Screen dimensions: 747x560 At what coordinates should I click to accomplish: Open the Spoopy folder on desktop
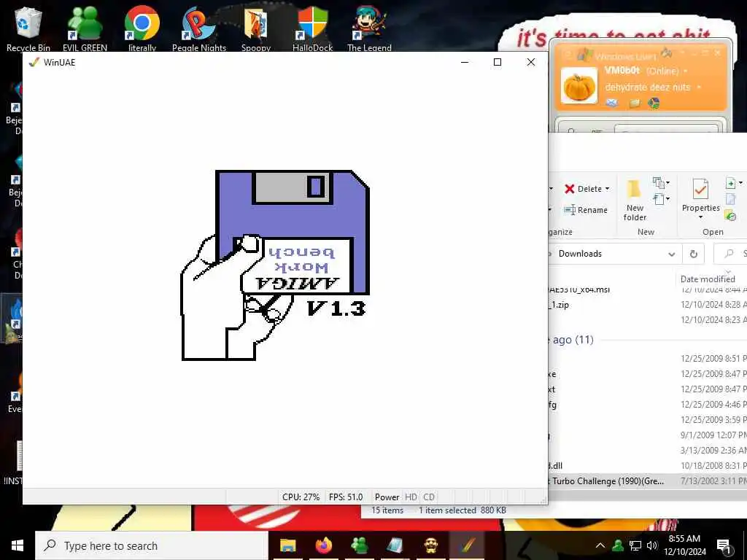coord(256,28)
